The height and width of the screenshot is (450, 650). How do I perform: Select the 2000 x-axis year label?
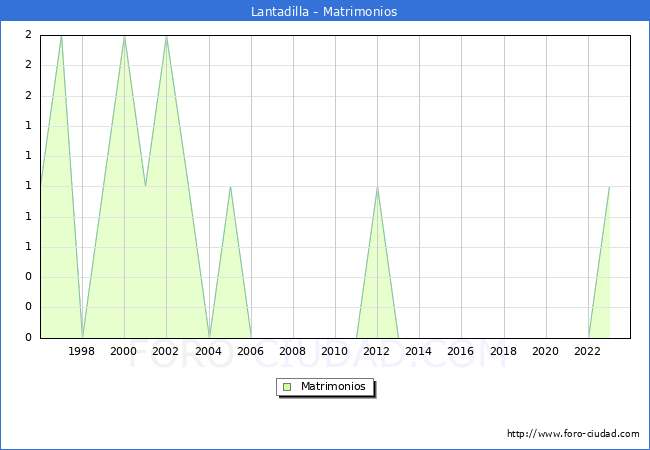pyautogui.click(x=124, y=352)
